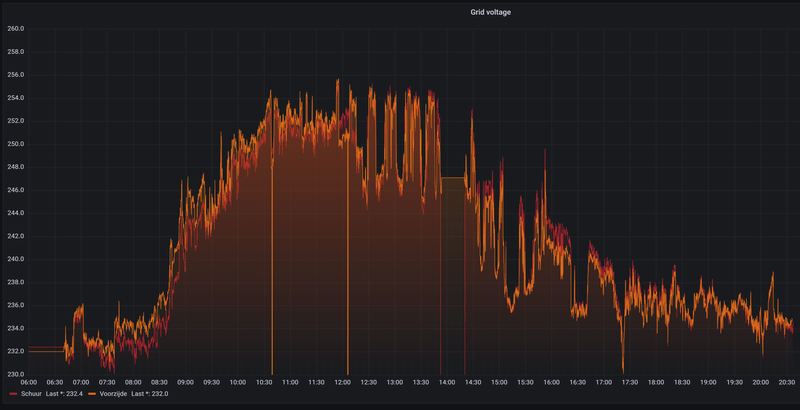Toggle the Voorzijde series in the legend
The width and height of the screenshot is (800, 410).
point(113,394)
